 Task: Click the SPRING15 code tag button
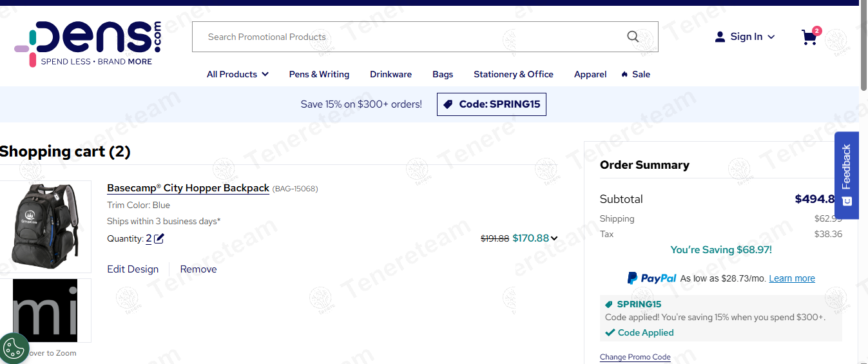click(x=491, y=104)
